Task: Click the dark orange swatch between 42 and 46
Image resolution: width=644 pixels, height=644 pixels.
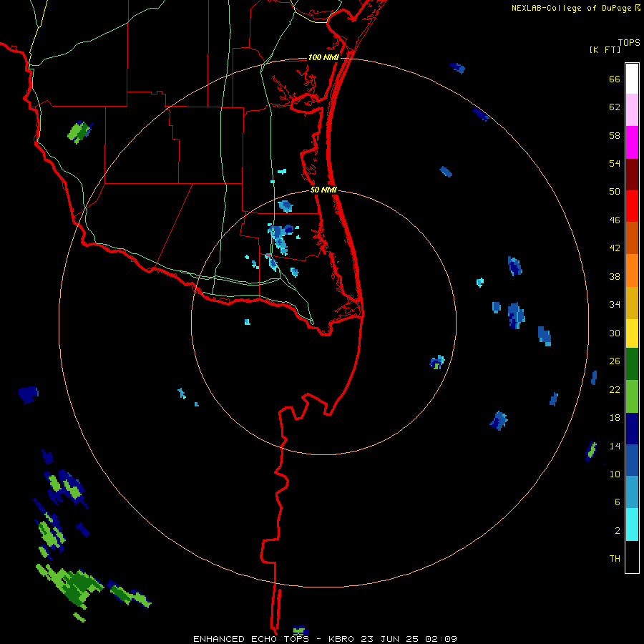Action: pyautogui.click(x=632, y=238)
